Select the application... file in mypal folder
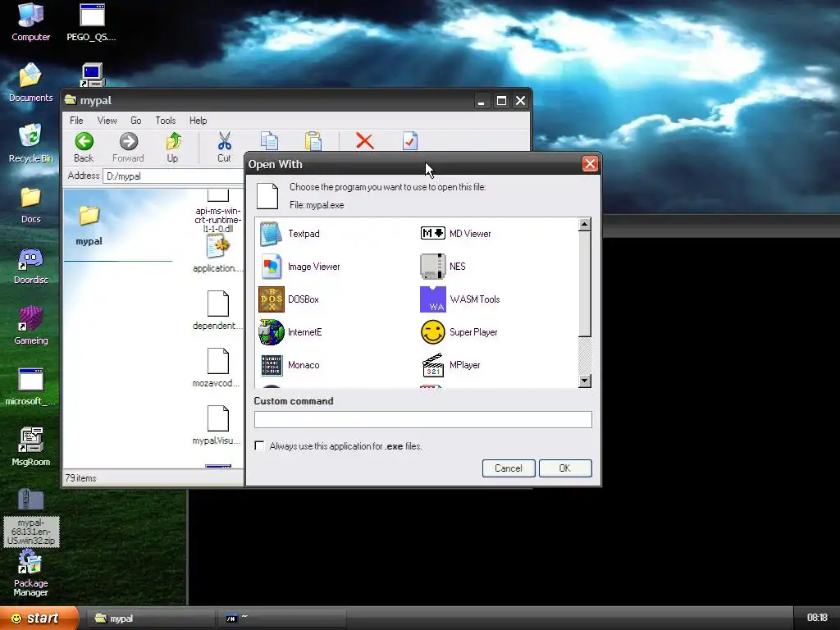 click(217, 254)
